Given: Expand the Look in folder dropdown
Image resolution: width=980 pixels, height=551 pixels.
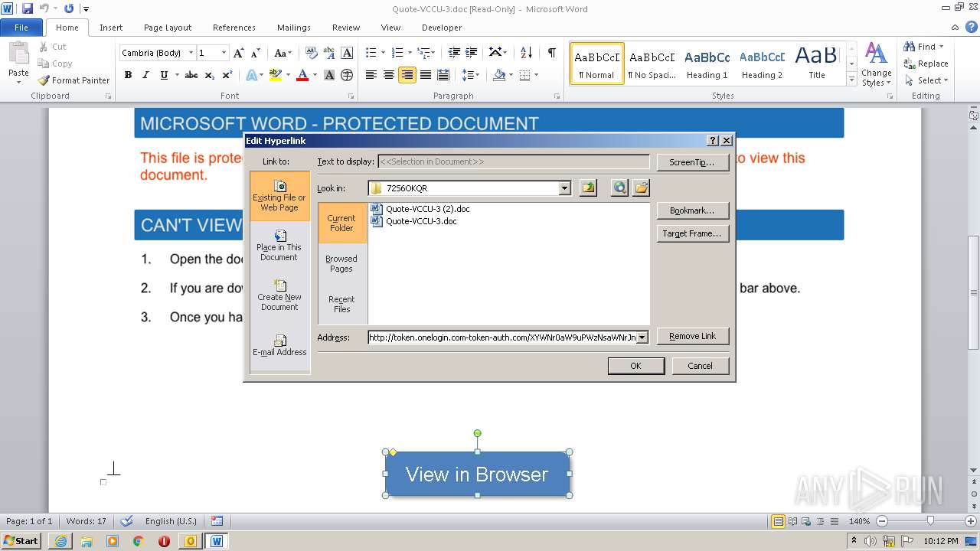Looking at the screenshot, I should [x=565, y=188].
